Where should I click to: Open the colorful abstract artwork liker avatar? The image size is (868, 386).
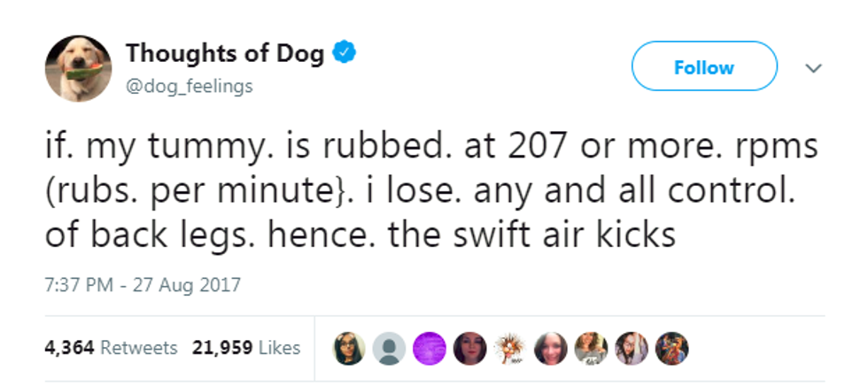pos(670,348)
